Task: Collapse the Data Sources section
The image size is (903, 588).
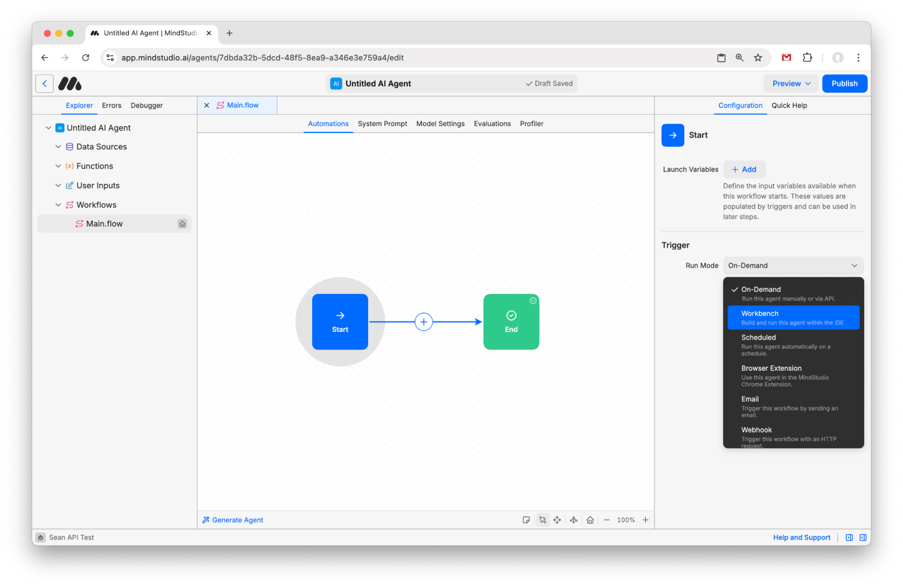Action: tap(58, 146)
